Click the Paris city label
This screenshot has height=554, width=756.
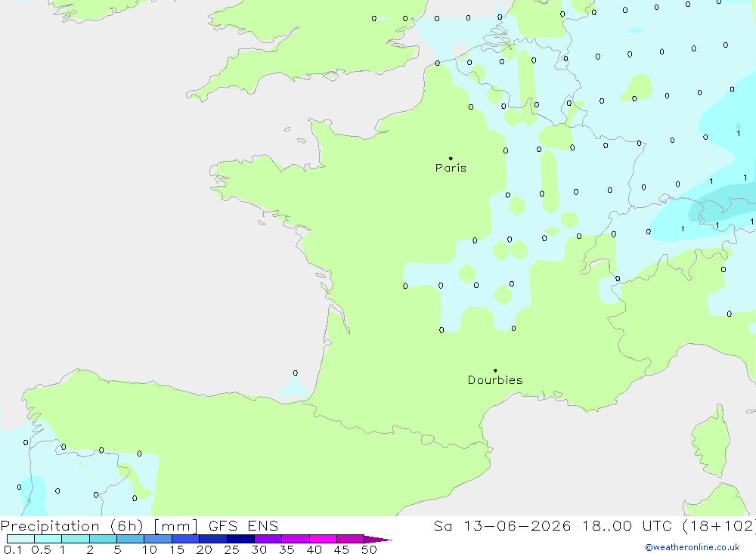pos(451,168)
